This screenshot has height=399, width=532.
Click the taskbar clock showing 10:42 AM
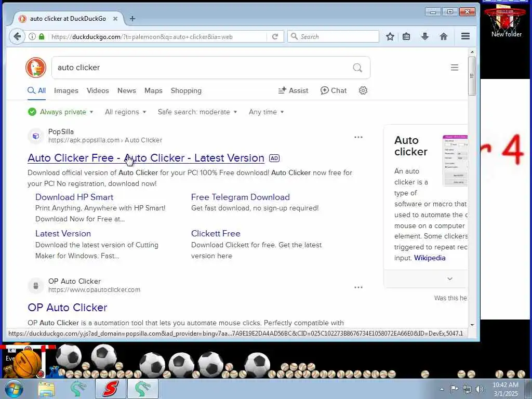(x=505, y=389)
